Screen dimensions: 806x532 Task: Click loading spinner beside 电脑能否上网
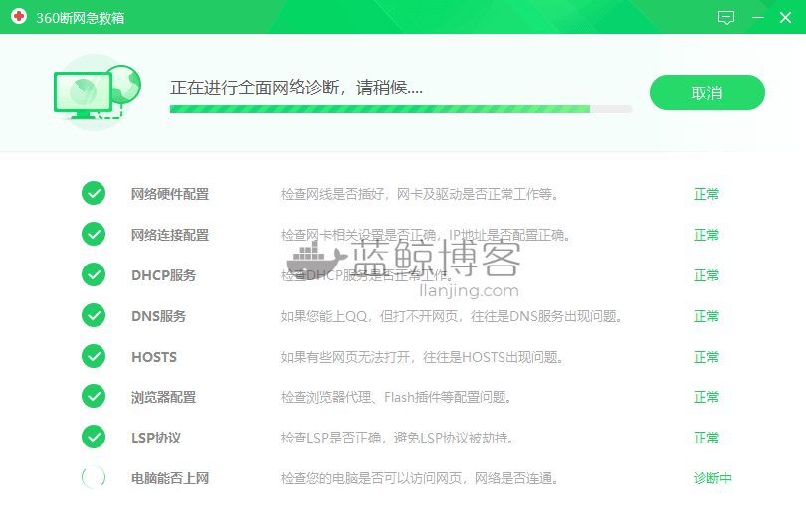[x=94, y=477]
